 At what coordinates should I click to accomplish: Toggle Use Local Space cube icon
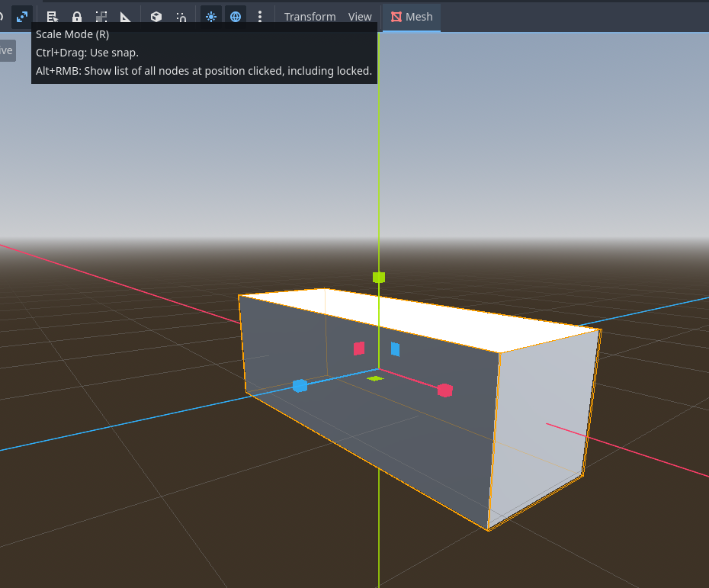(156, 17)
